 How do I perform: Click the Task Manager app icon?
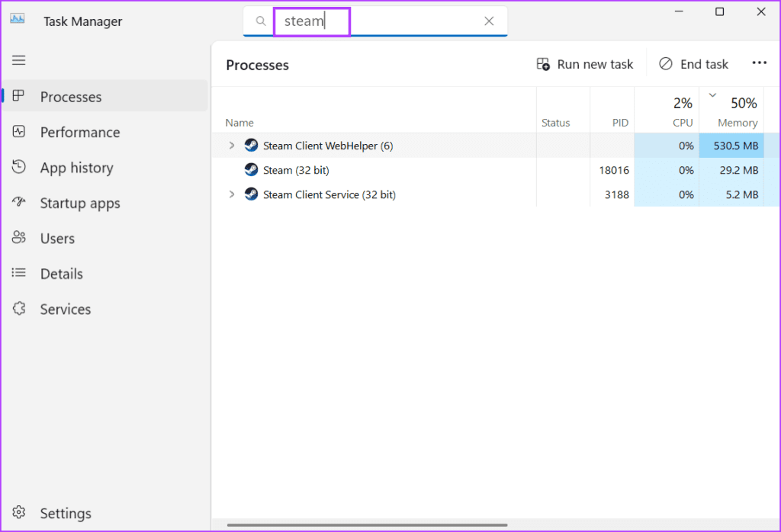coord(18,19)
